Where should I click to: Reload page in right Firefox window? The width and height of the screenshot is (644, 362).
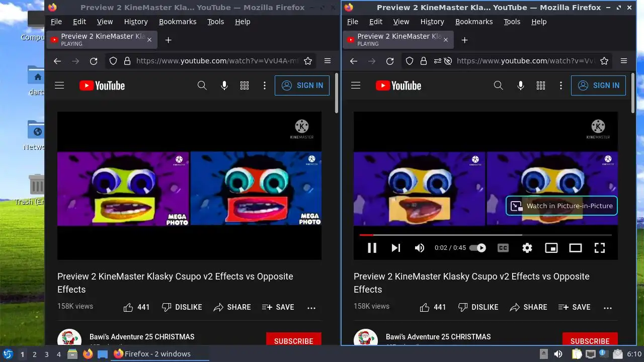[390, 61]
